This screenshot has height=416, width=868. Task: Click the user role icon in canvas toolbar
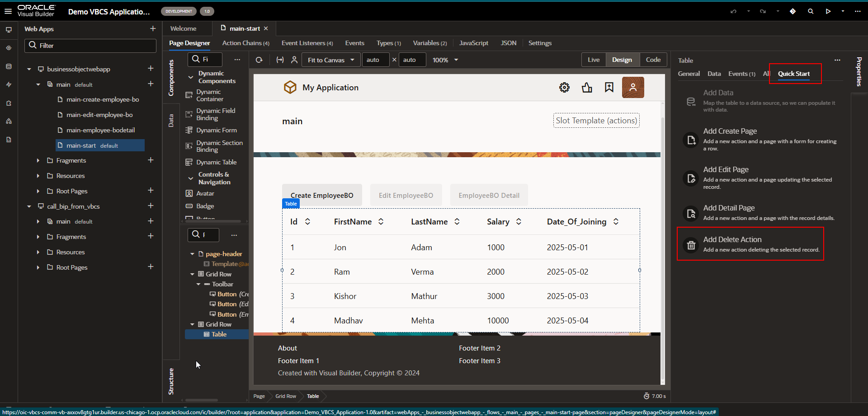pyautogui.click(x=294, y=60)
